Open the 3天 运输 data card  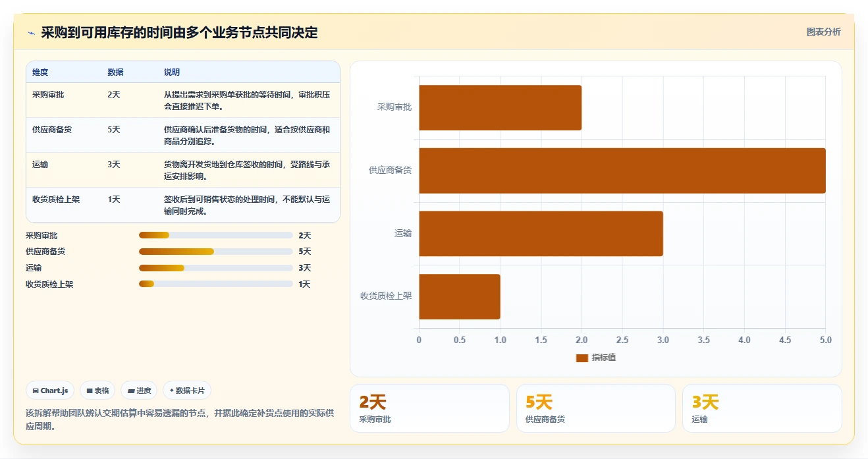(762, 408)
